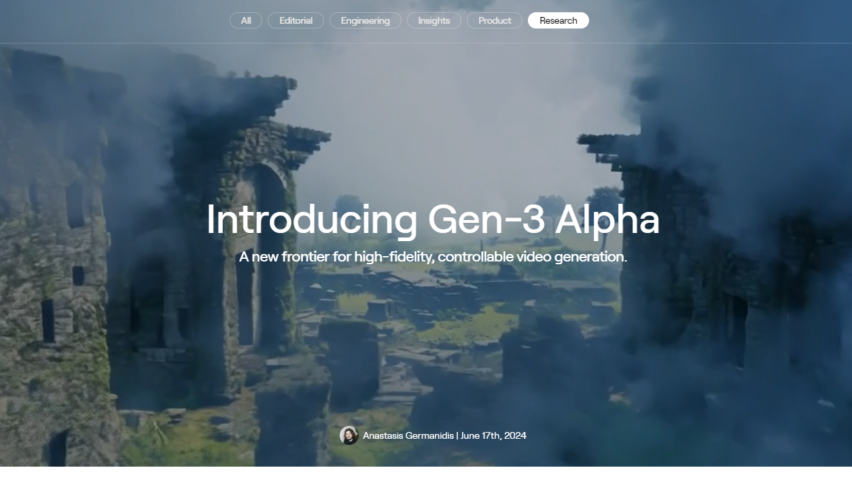Screen dimensions: 852x504
Task: Switch to the Engineering filter pill
Action: [366, 20]
